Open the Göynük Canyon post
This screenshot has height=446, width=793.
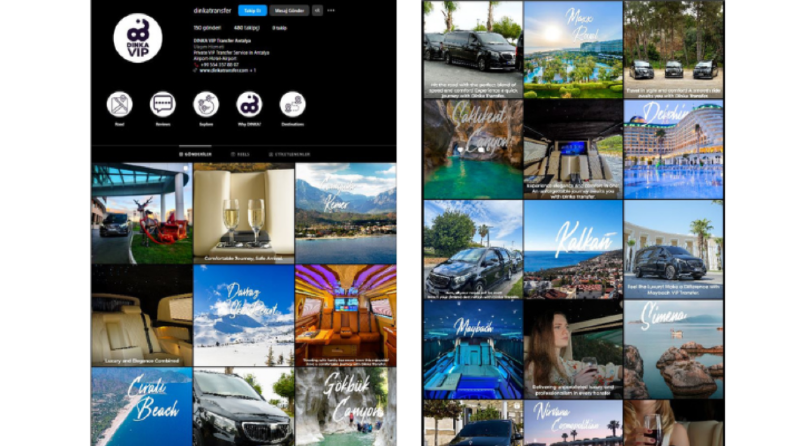click(x=346, y=407)
